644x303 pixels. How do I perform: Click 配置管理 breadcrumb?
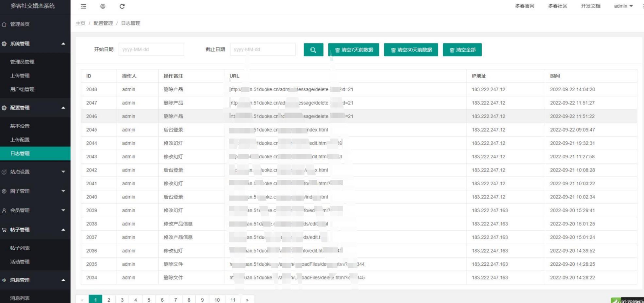(103, 23)
